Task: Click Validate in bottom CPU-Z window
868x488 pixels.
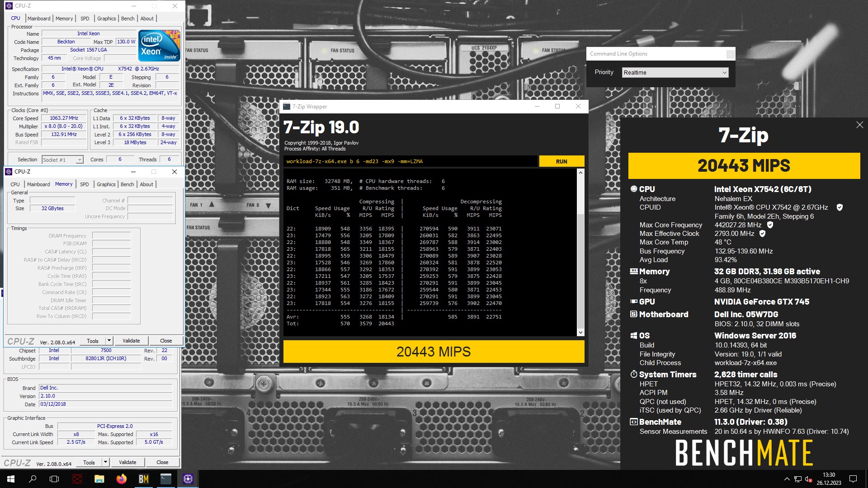Action: tap(127, 462)
